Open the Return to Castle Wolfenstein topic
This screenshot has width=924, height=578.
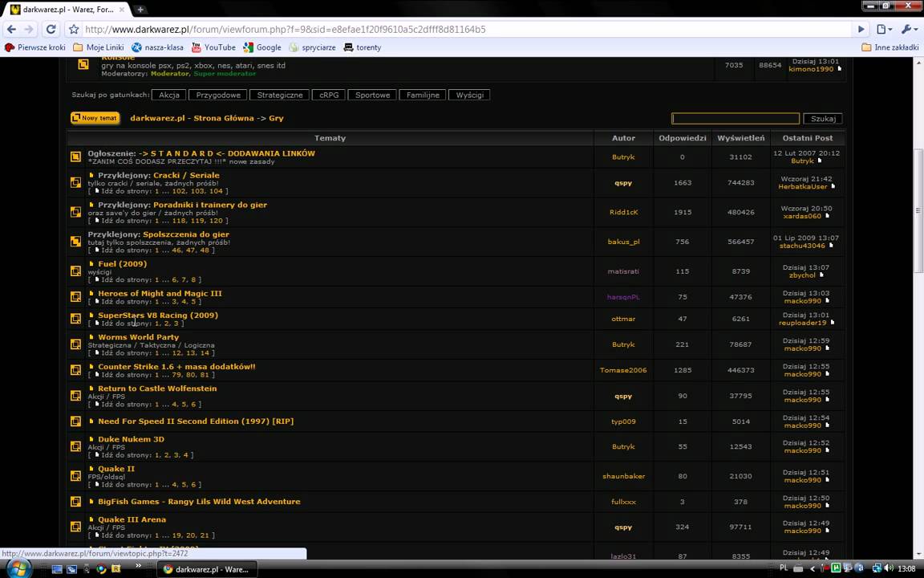(157, 388)
